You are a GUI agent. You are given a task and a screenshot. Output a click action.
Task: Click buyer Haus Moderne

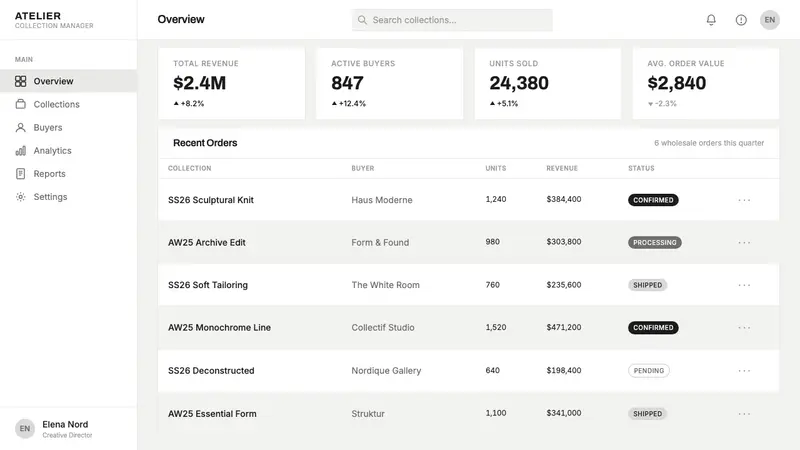coord(382,200)
